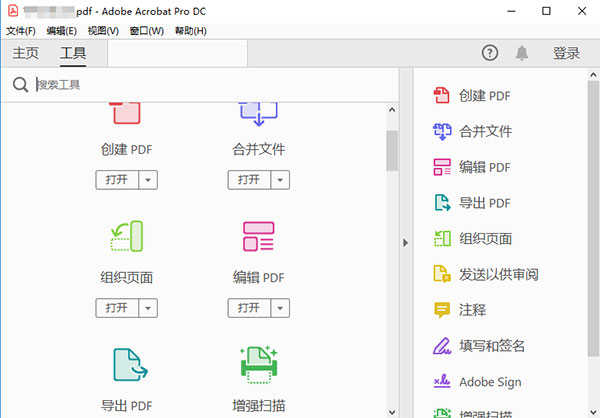600x418 pixels.
Task: Expand dropdown arrow beside 合并文件 打开
Action: pyautogui.click(x=280, y=180)
